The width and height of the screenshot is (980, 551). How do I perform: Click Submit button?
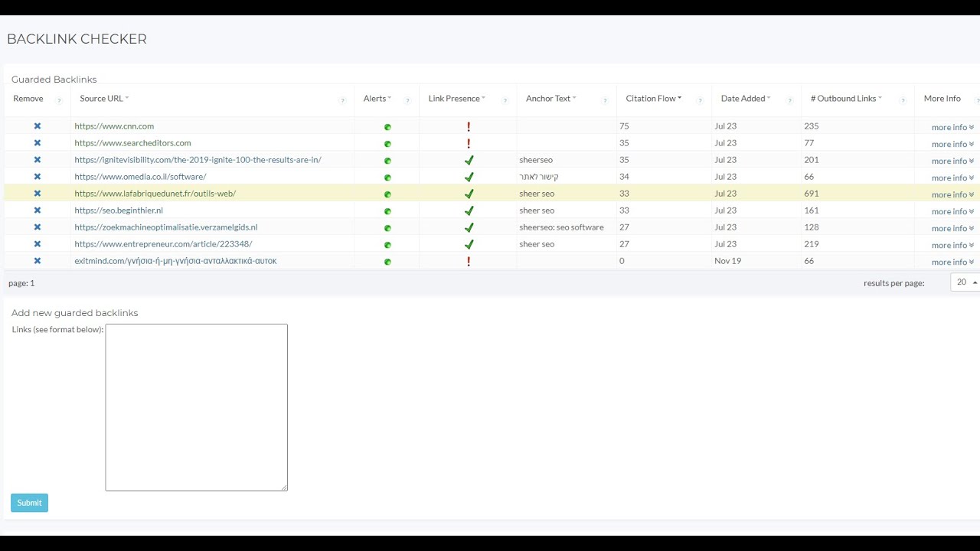29,503
